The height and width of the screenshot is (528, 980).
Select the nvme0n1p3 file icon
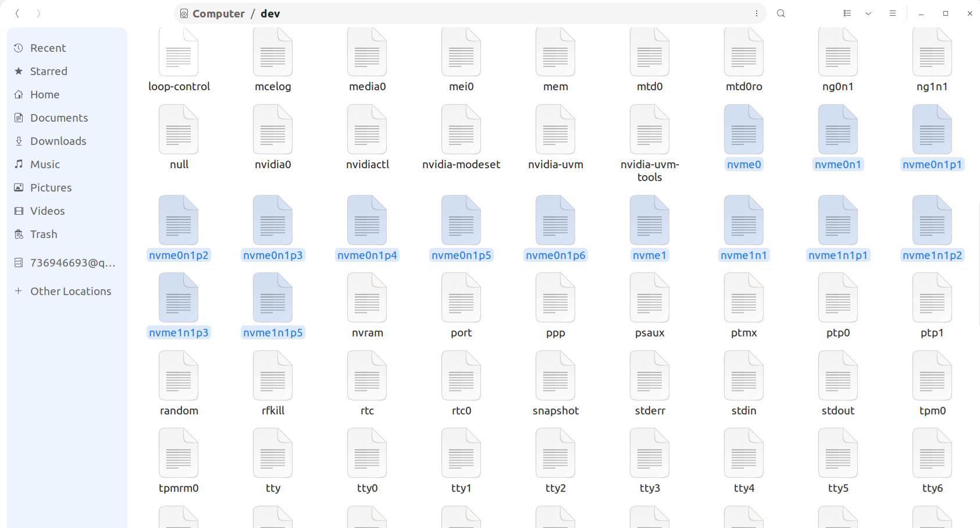(x=273, y=221)
